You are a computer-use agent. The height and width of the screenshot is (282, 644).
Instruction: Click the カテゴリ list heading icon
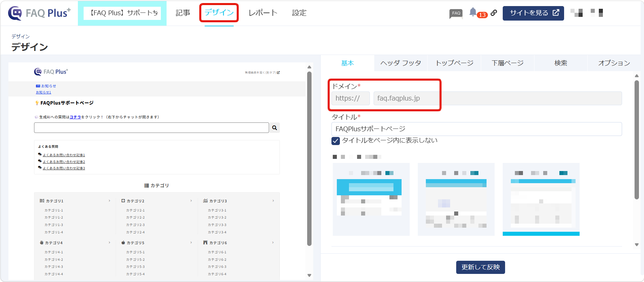point(147,186)
